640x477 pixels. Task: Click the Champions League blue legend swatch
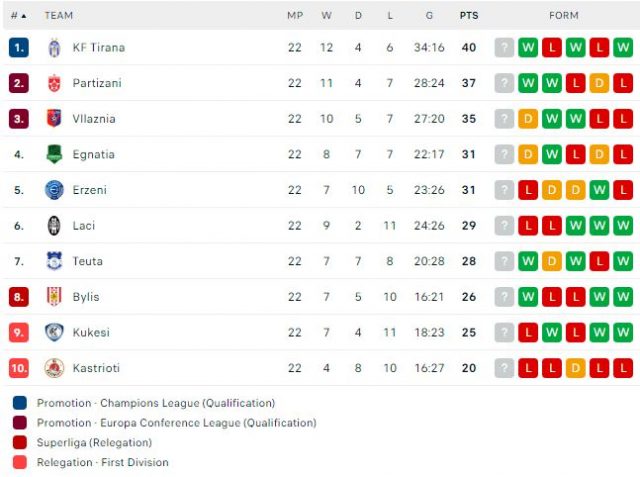coord(20,403)
